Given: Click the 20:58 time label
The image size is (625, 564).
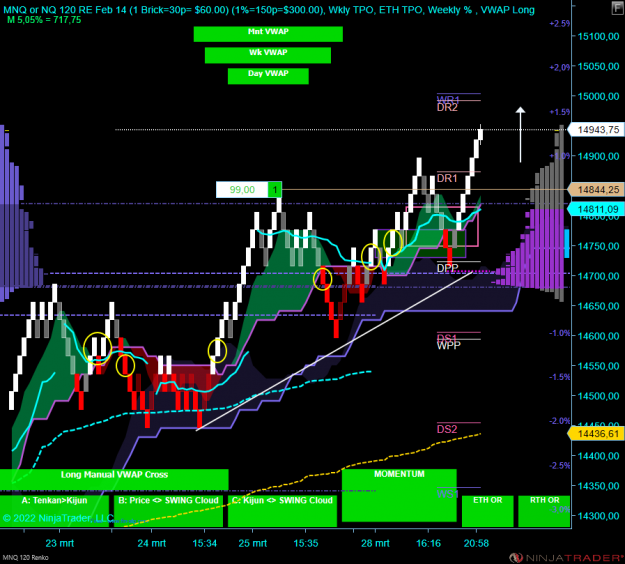Looking at the screenshot, I should point(476,543).
